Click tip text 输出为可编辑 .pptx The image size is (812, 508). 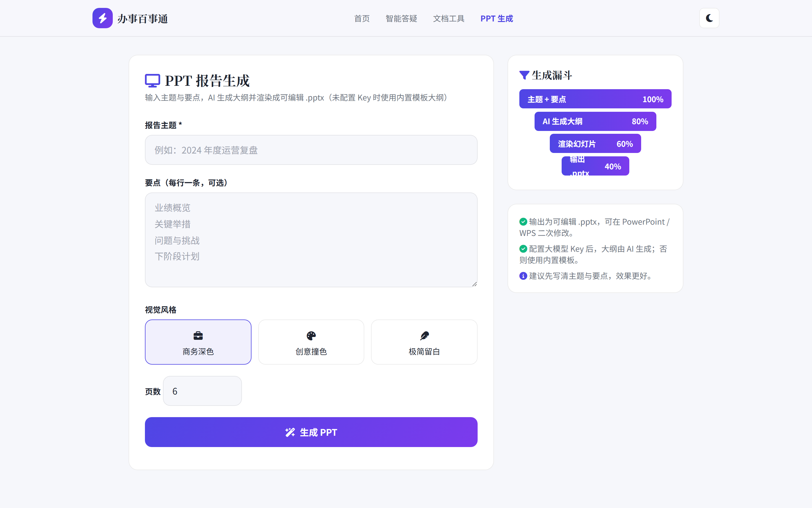[x=594, y=227]
